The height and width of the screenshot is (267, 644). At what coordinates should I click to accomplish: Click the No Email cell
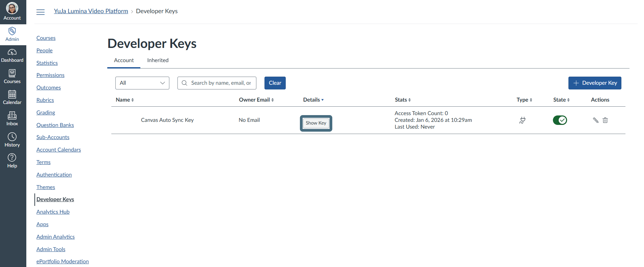(249, 120)
